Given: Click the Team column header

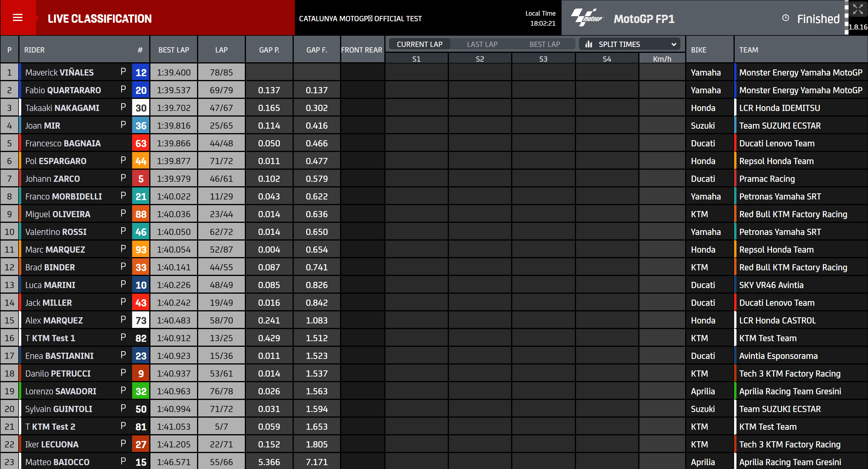Looking at the screenshot, I should pos(748,50).
